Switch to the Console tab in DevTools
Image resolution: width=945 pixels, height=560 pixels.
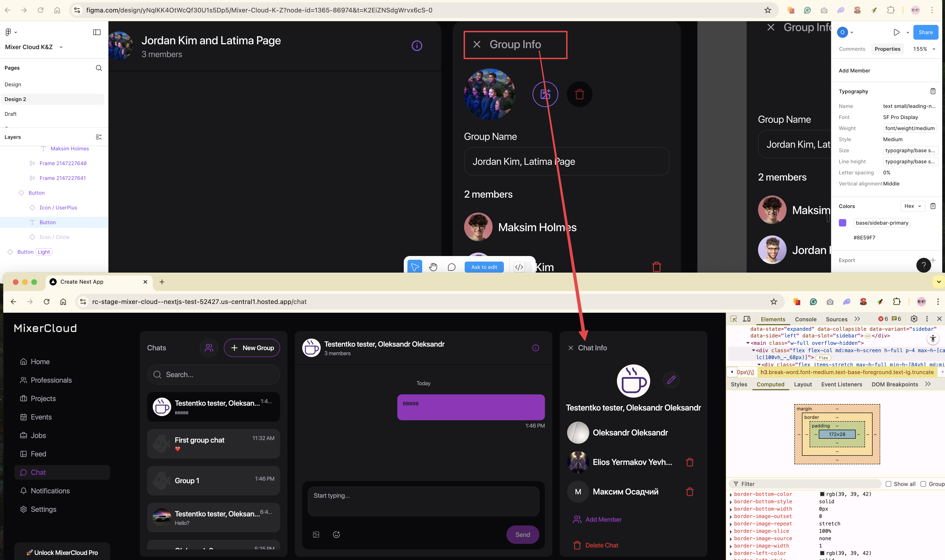(805, 319)
